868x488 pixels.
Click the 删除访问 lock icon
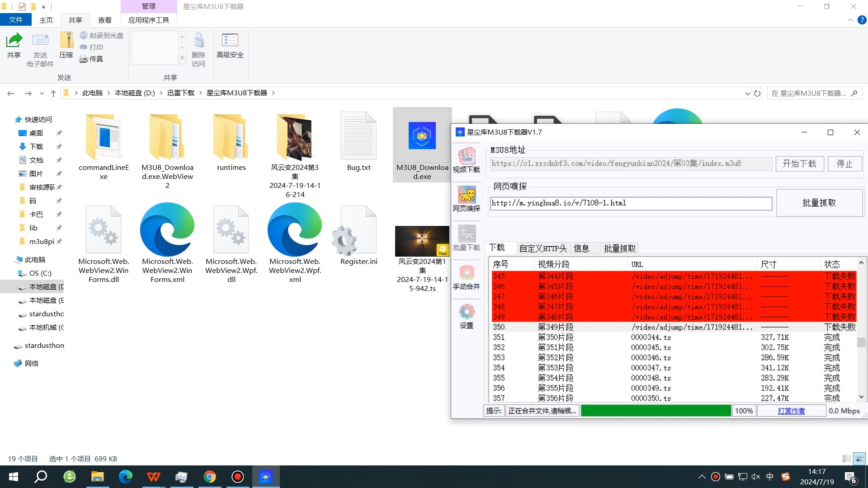click(x=198, y=50)
